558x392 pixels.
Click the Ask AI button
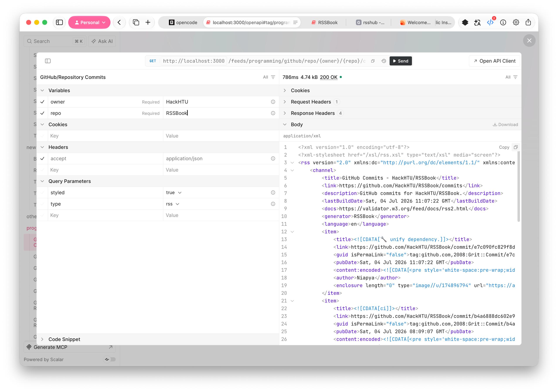pyautogui.click(x=102, y=41)
